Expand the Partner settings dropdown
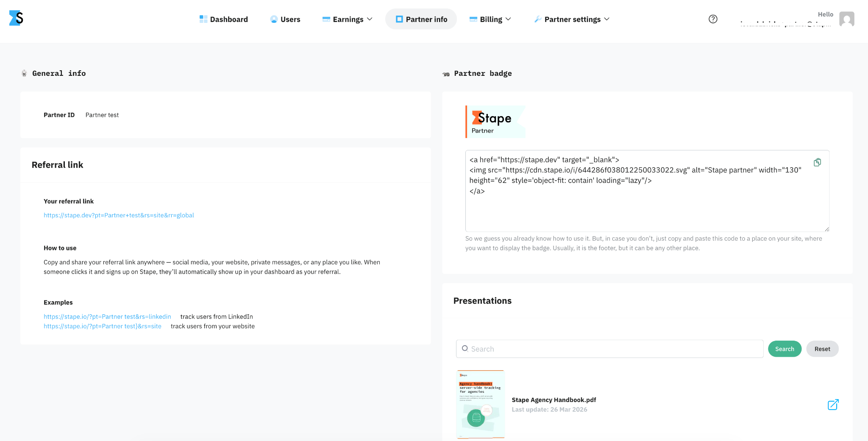 (x=572, y=19)
